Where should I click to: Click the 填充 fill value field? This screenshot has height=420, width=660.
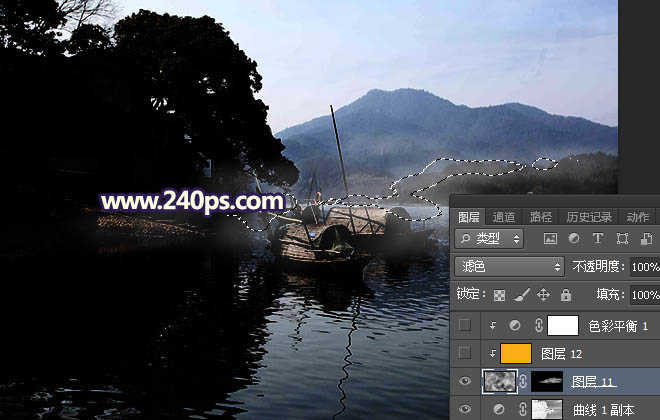[x=645, y=295]
